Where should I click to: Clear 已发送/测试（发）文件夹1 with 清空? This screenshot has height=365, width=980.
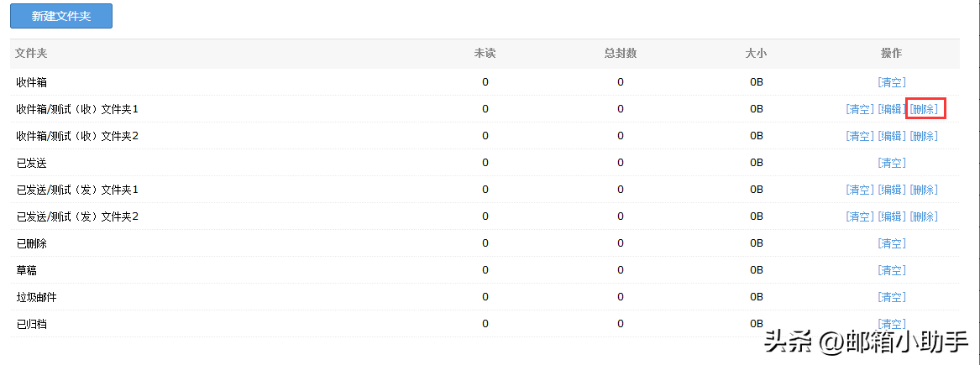tap(860, 190)
